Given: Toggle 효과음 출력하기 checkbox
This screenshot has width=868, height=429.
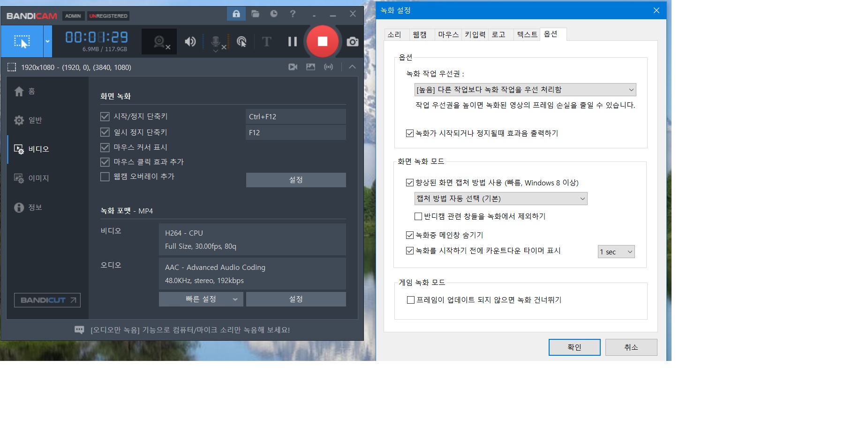Looking at the screenshot, I should tap(410, 133).
